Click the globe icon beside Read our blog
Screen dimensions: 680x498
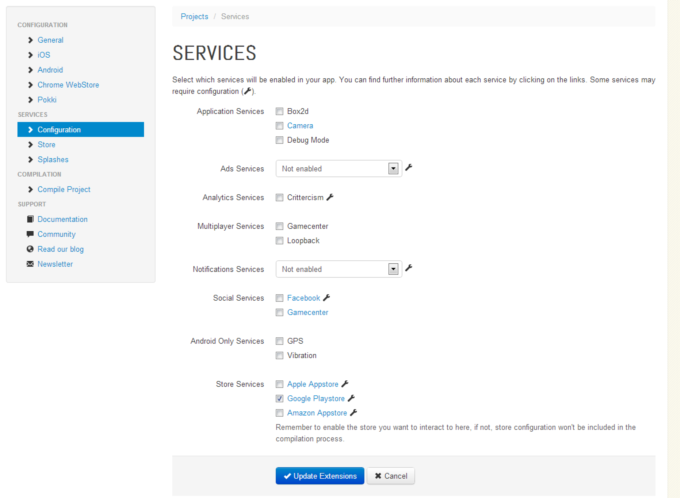(30, 249)
